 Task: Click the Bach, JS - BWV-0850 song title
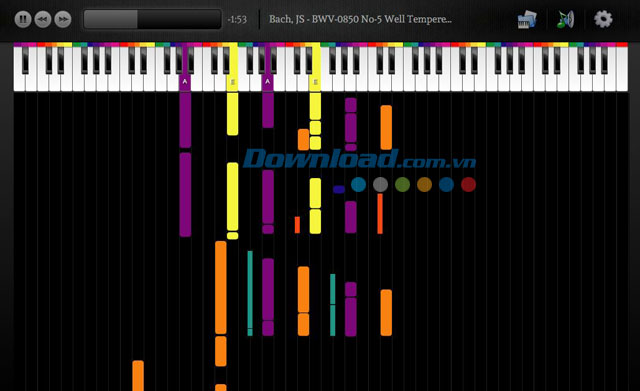[360, 19]
